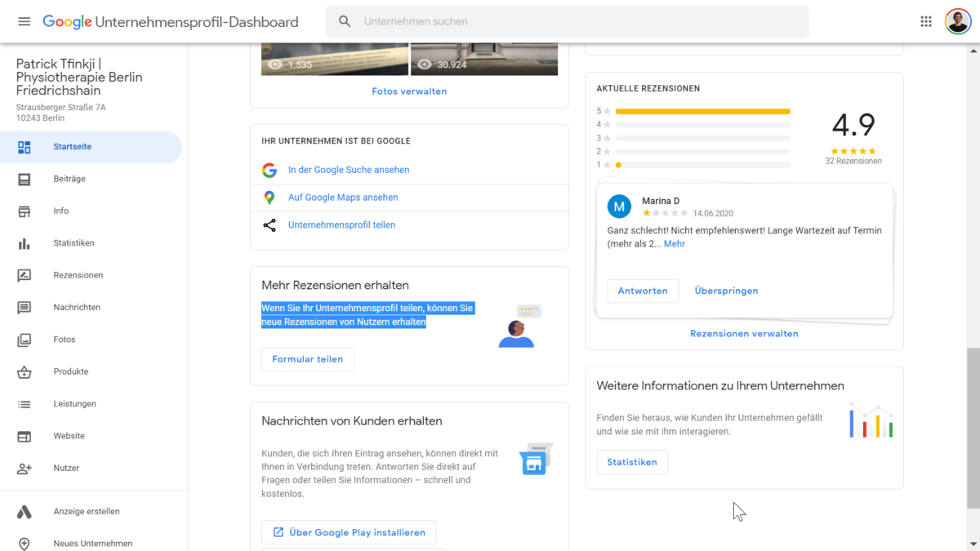Click the Info storefront icon
The width and height of the screenshot is (980, 551).
(x=24, y=211)
